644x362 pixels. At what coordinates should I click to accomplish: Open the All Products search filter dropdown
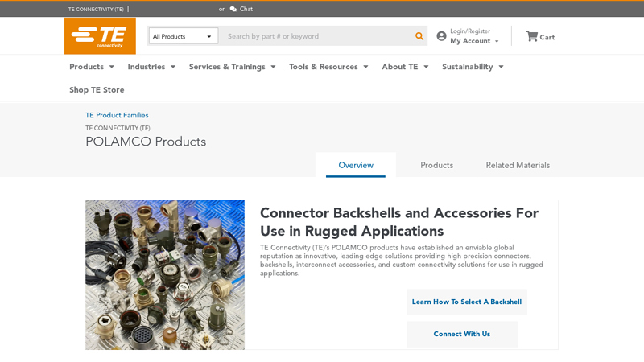click(x=183, y=36)
